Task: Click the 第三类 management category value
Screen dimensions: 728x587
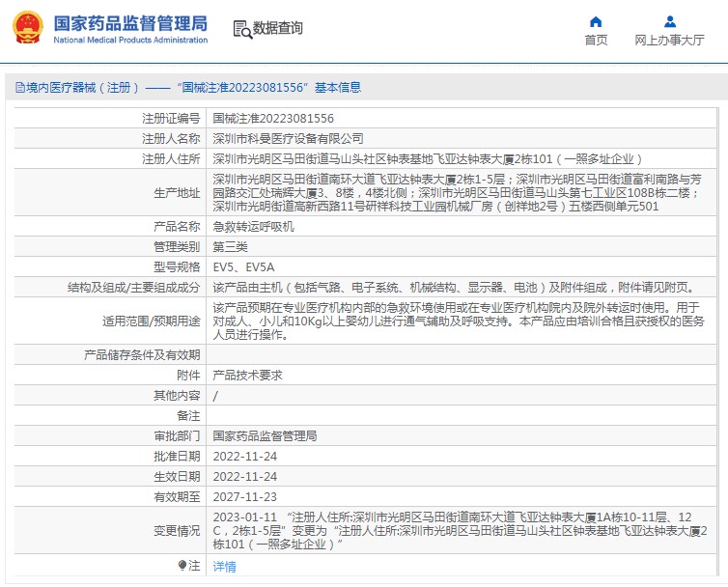Action: 230,246
